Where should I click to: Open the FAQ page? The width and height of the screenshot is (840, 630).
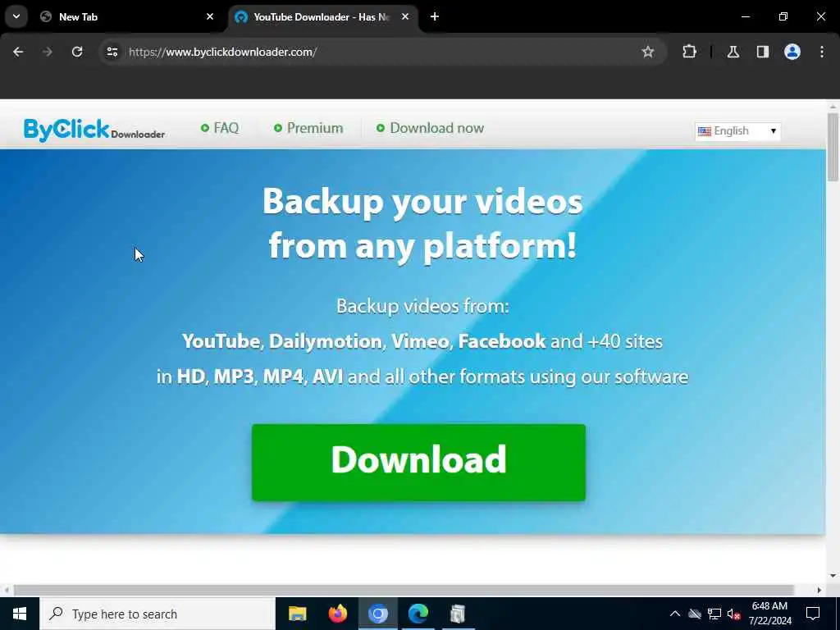220,128
